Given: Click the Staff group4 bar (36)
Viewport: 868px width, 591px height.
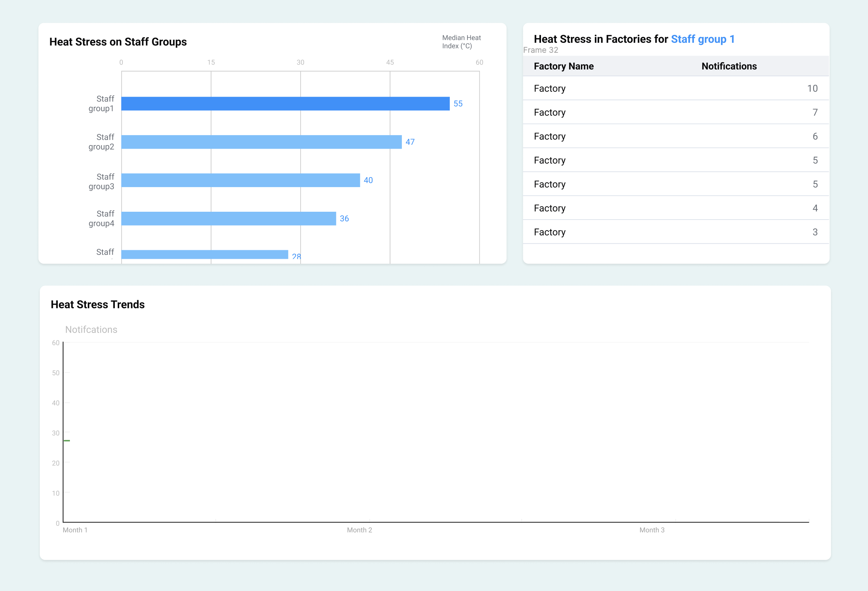Looking at the screenshot, I should coord(229,219).
